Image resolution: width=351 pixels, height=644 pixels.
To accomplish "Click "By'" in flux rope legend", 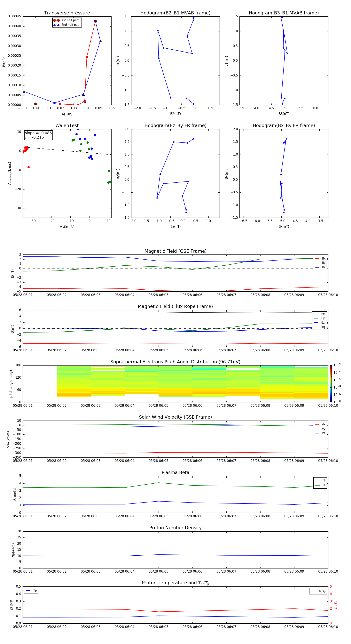I will [320, 318].
